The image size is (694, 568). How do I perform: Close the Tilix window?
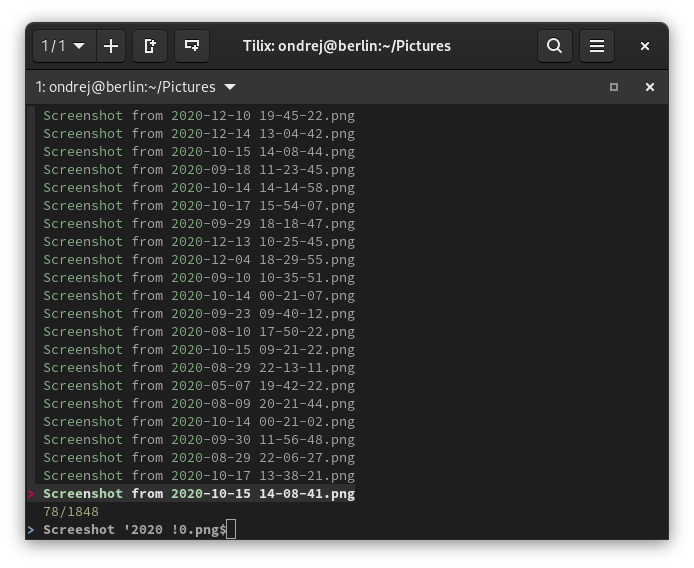(x=645, y=46)
